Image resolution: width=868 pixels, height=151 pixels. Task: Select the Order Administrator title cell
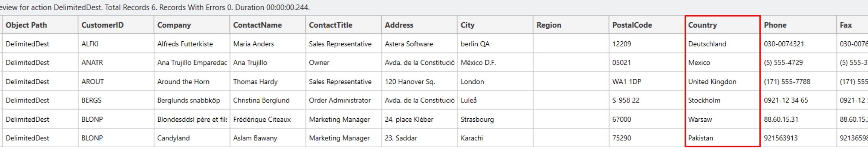pyautogui.click(x=340, y=100)
